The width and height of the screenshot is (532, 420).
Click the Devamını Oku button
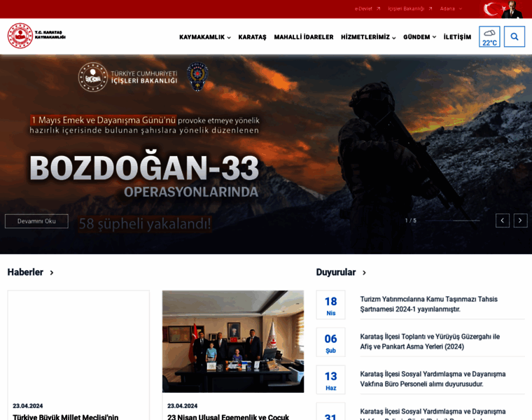(x=36, y=221)
